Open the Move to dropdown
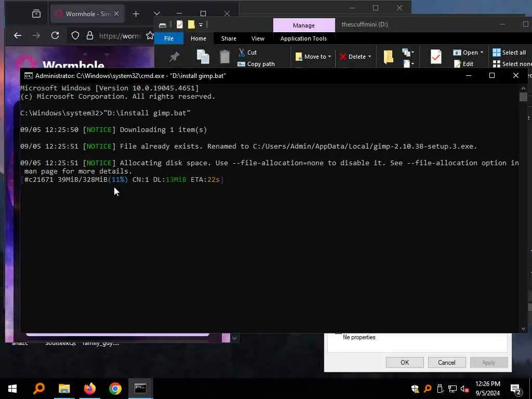This screenshot has height=399, width=532. tap(313, 57)
